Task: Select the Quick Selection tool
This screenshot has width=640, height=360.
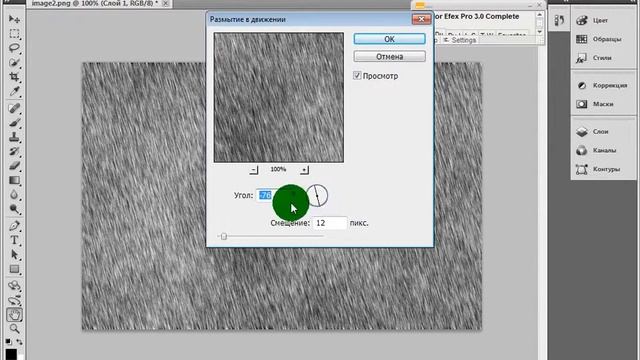Action: pos(14,62)
